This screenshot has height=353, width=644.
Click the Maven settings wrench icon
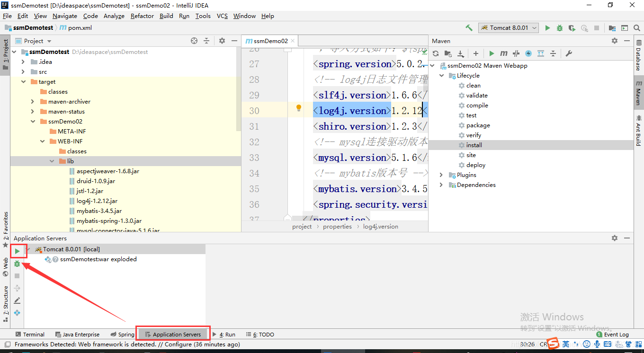(569, 53)
